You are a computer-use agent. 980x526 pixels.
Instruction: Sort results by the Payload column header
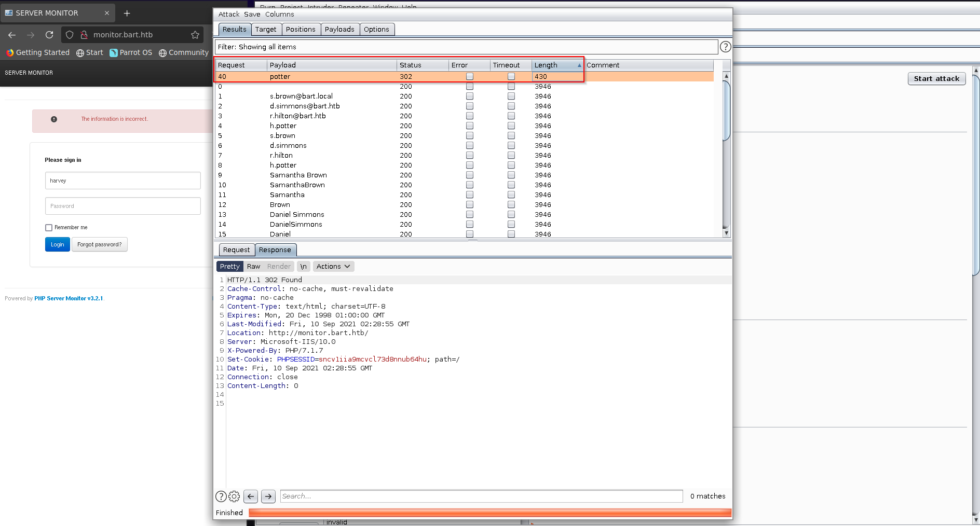(332, 65)
